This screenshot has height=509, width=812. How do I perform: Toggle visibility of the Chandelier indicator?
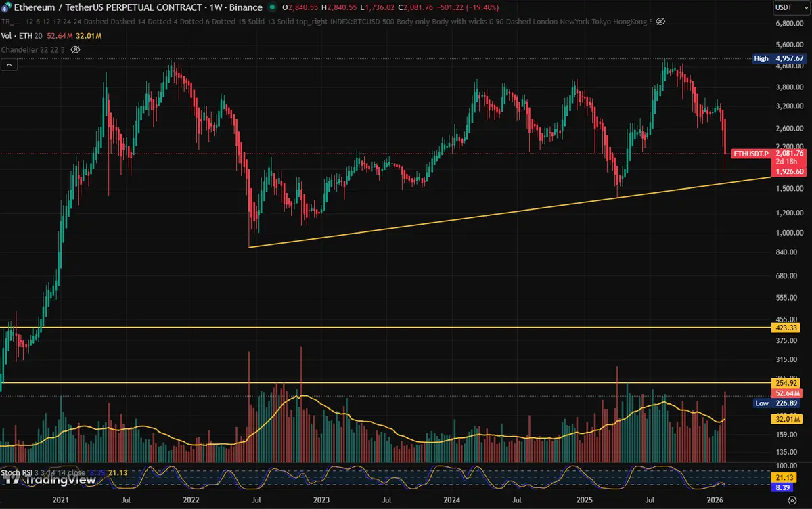tap(75, 50)
